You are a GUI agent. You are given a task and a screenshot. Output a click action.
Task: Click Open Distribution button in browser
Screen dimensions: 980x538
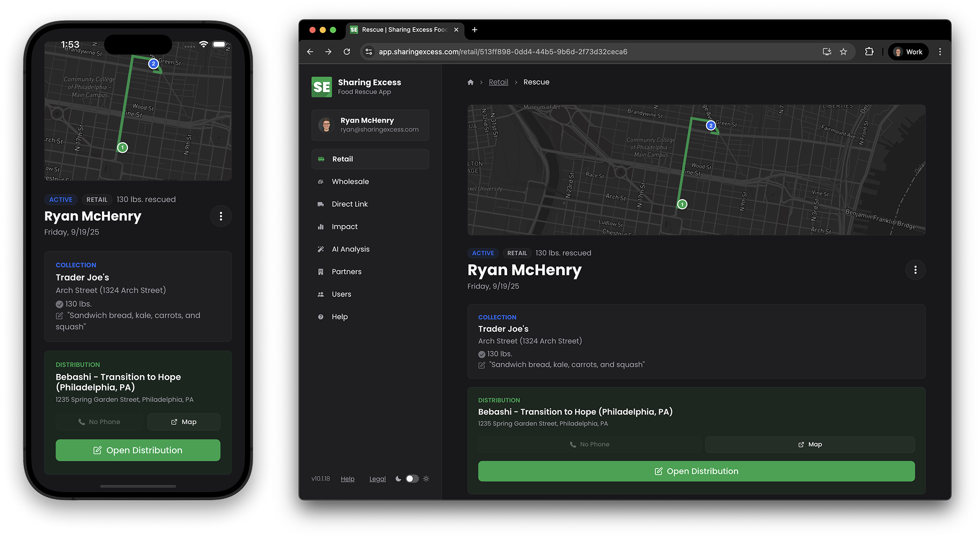pos(696,471)
